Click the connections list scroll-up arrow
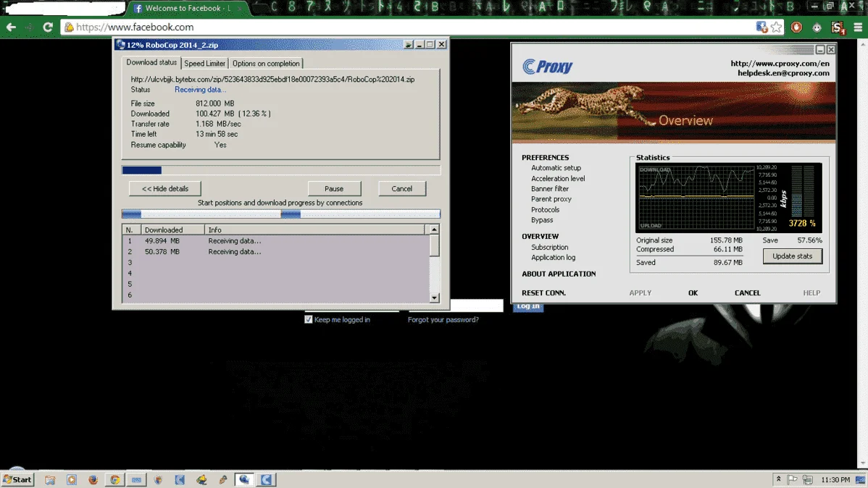868x488 pixels. [x=434, y=229]
